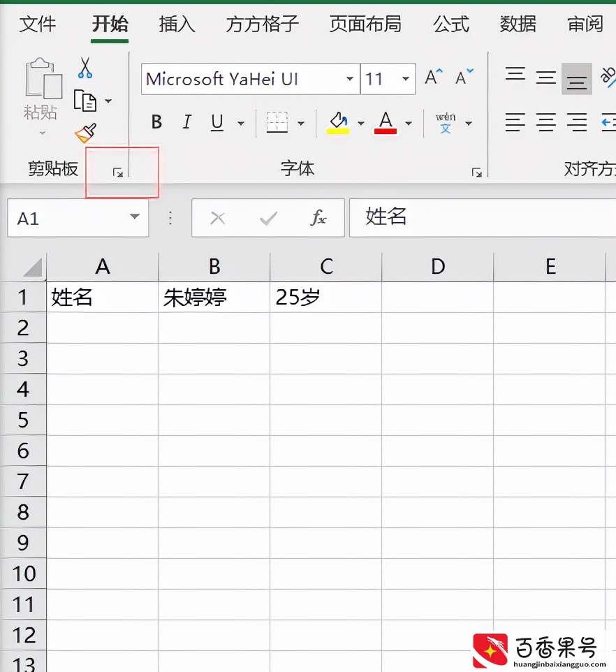Select row 1 header

pyautogui.click(x=23, y=297)
